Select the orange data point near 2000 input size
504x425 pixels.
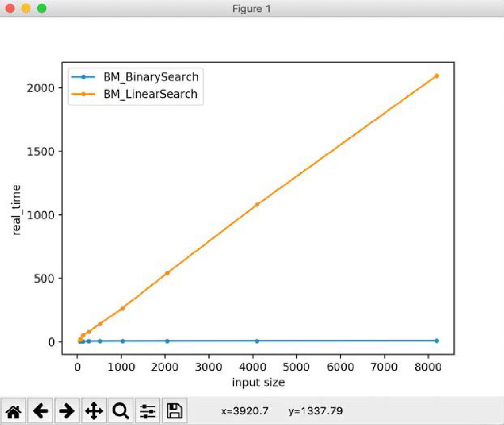click(167, 273)
